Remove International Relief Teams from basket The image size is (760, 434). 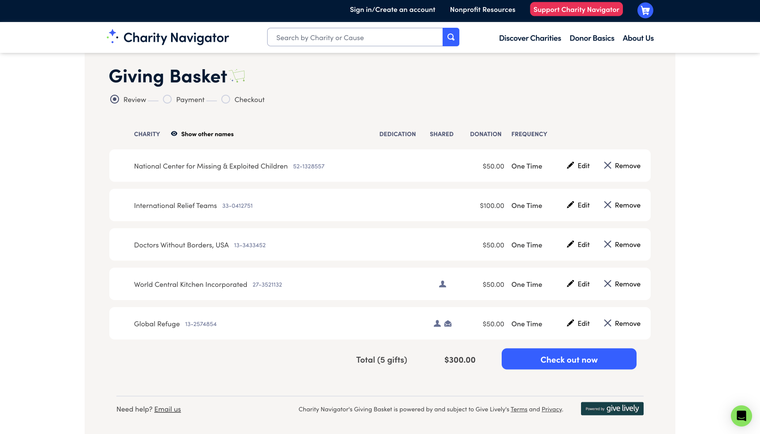622,205
